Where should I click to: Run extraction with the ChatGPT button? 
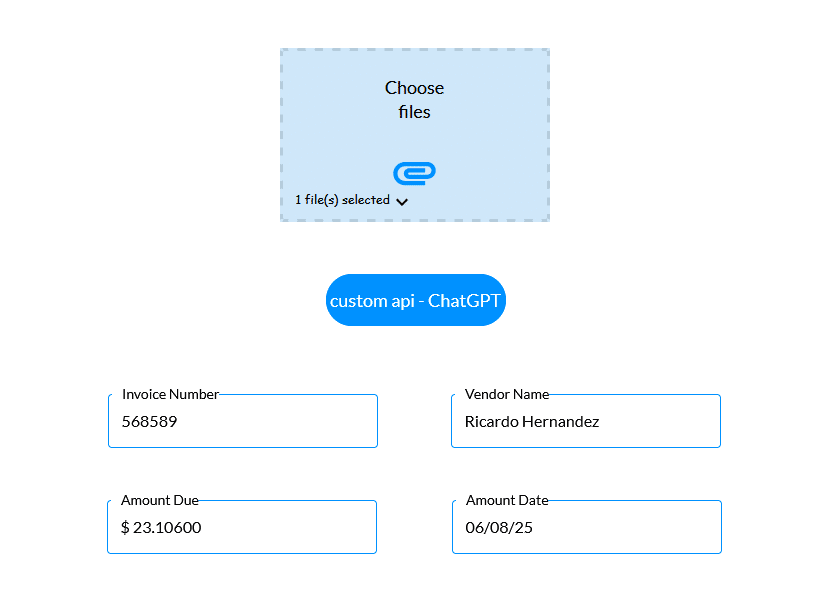click(x=415, y=299)
